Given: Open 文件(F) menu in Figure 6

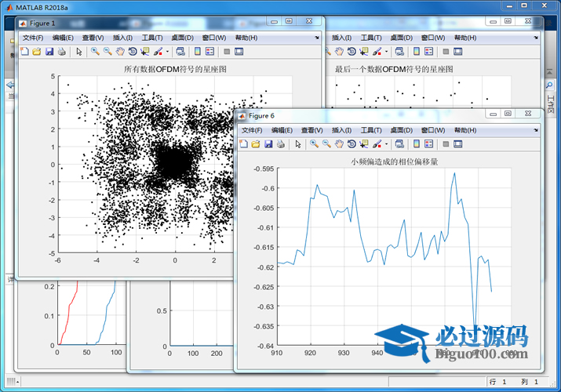Looking at the screenshot, I should click(x=252, y=130).
